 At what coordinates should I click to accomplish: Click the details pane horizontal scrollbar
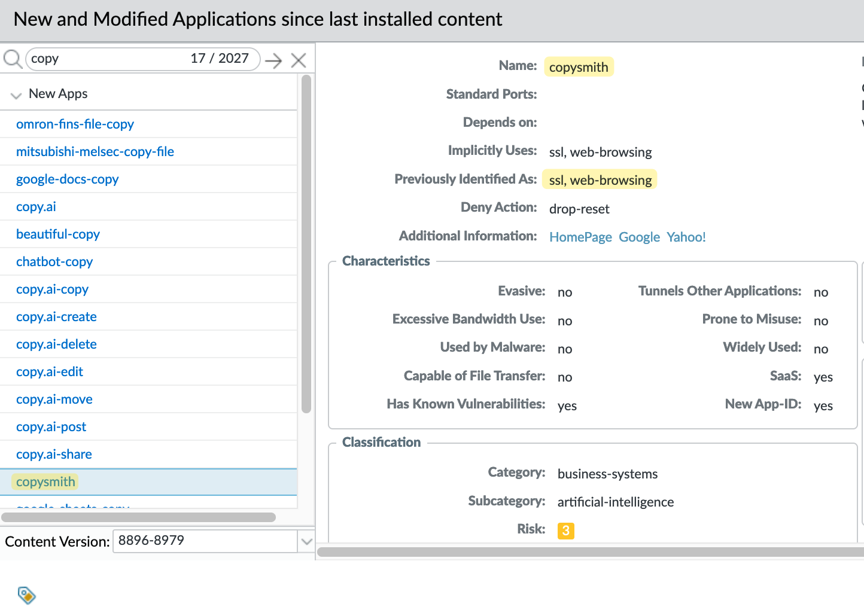coord(591,552)
